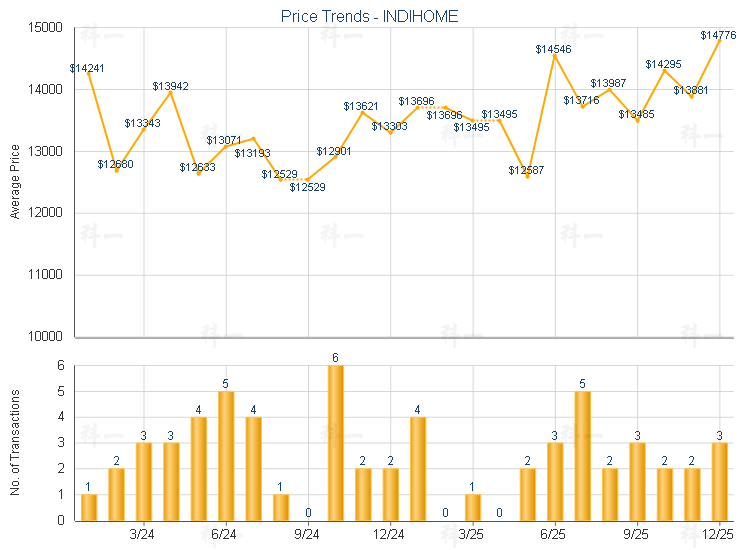
Task: Select the 3/24 date label on x-axis
Action: coord(143,536)
